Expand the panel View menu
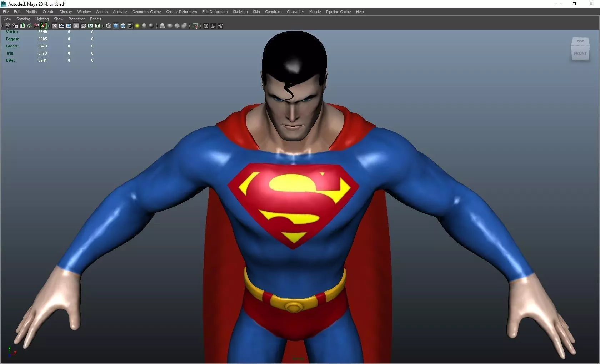 [7, 19]
